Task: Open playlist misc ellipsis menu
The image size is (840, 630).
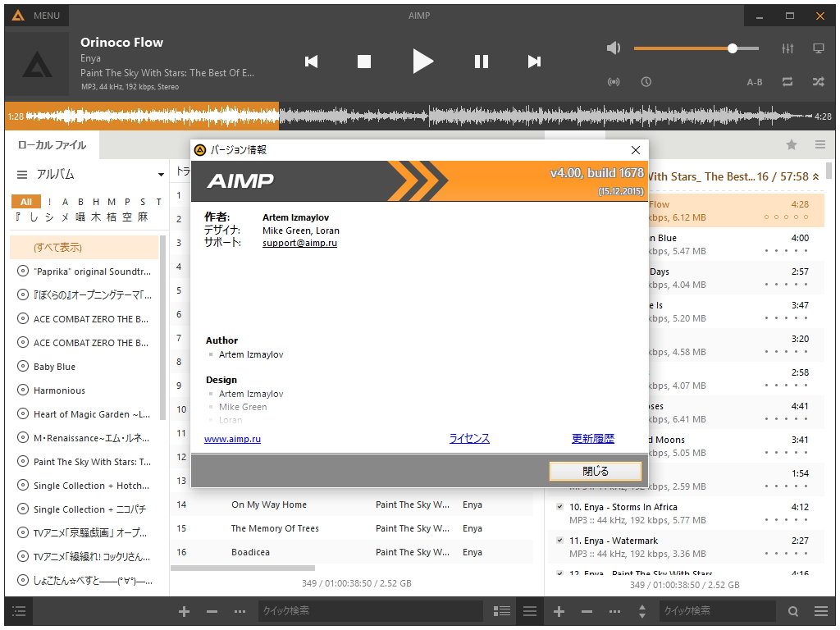Action: tap(615, 611)
